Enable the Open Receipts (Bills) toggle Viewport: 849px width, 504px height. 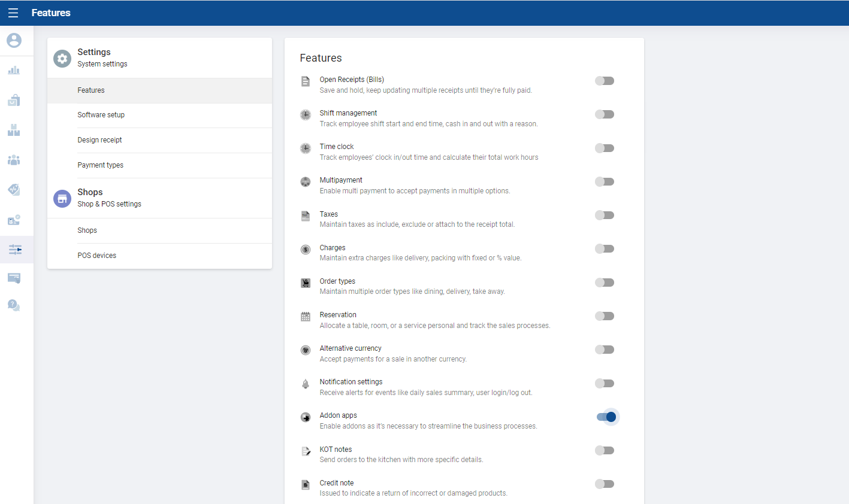click(605, 81)
